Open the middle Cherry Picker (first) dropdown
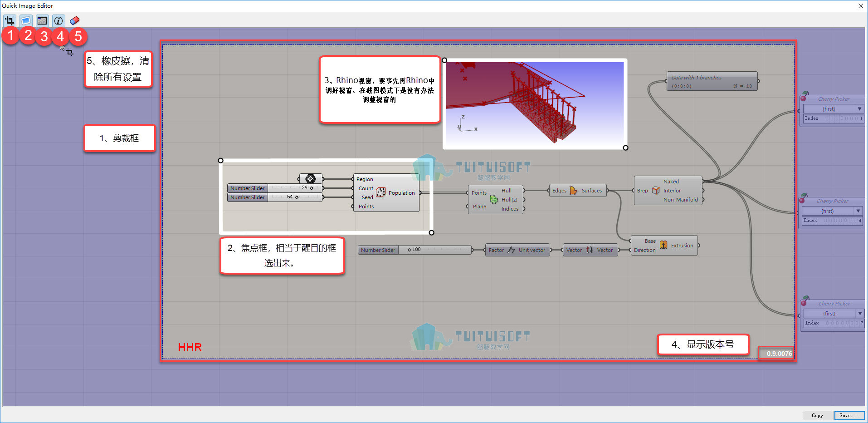Screen dimensions: 868x423 coord(832,211)
